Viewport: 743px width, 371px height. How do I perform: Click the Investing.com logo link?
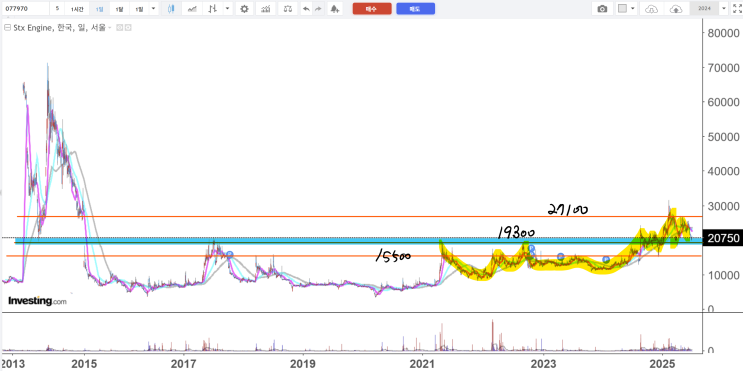(x=37, y=301)
